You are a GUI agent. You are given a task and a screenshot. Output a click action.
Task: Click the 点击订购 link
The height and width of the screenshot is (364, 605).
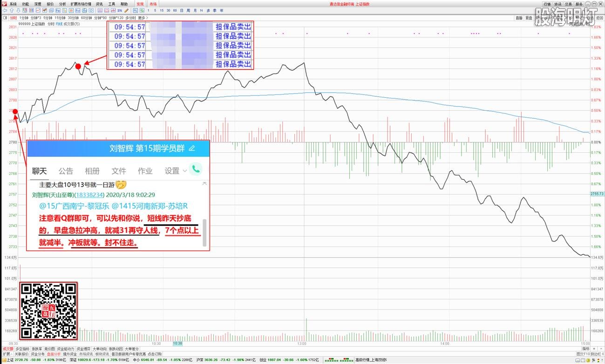click(155, 354)
